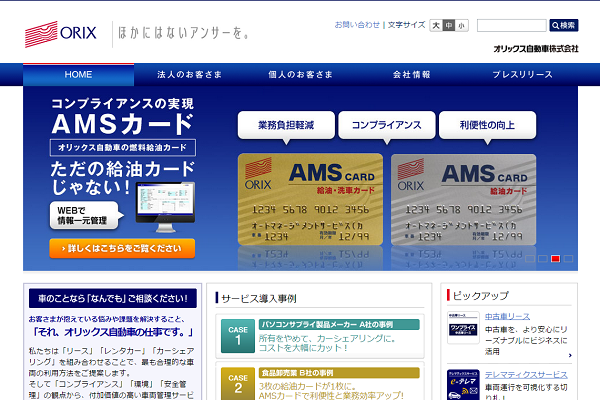Focus the site search input field
The height and width of the screenshot is (400, 600).
[512, 26]
